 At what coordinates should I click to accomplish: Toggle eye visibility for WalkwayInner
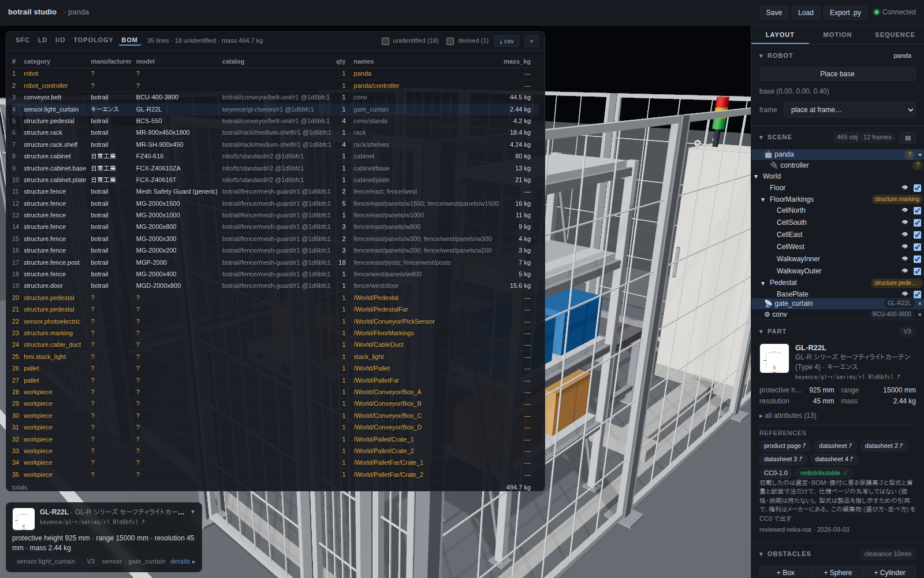(x=905, y=259)
